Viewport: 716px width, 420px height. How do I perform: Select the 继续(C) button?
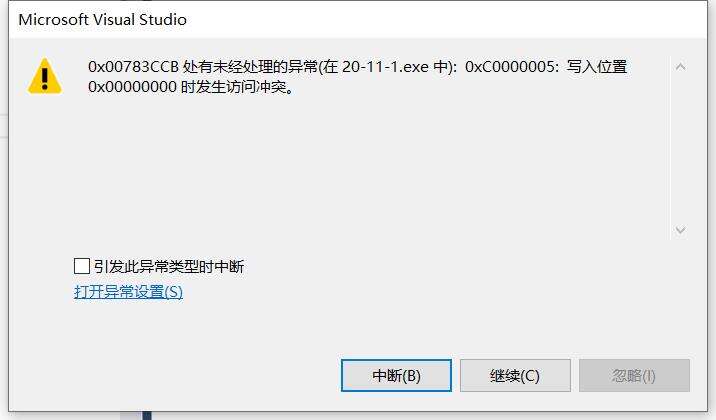pyautogui.click(x=515, y=375)
